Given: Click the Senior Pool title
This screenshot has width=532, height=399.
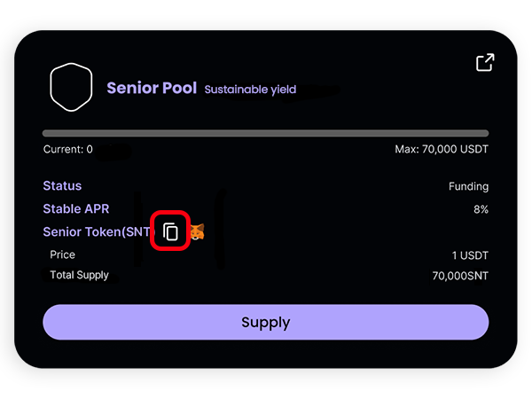Looking at the screenshot, I should [x=152, y=89].
